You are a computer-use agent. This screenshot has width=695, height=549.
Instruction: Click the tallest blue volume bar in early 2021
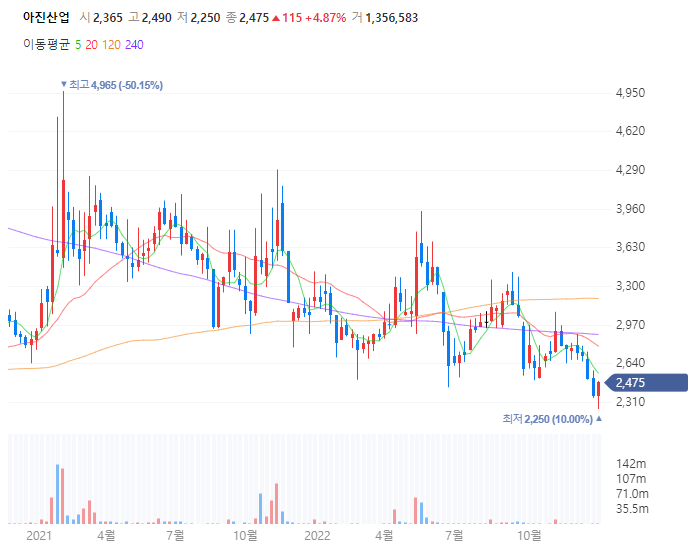(57, 494)
